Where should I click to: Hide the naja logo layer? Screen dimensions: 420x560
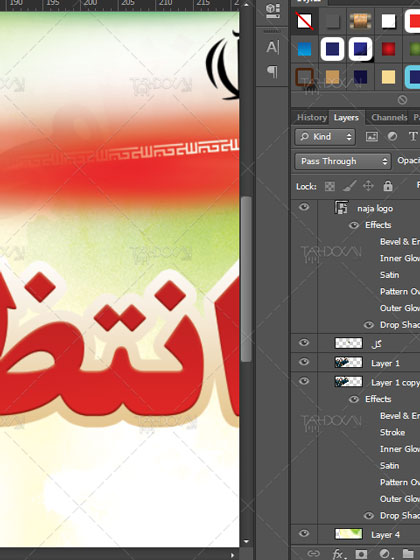click(304, 207)
